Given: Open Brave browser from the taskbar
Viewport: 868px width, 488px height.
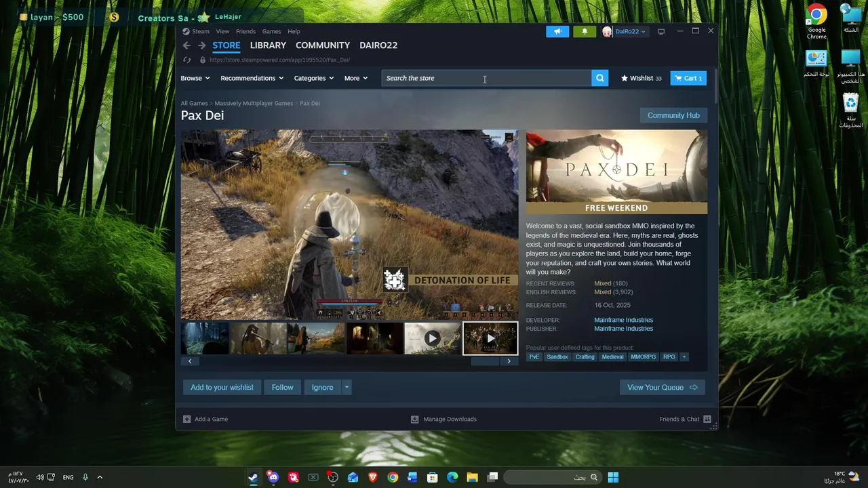Looking at the screenshot, I should [x=373, y=477].
